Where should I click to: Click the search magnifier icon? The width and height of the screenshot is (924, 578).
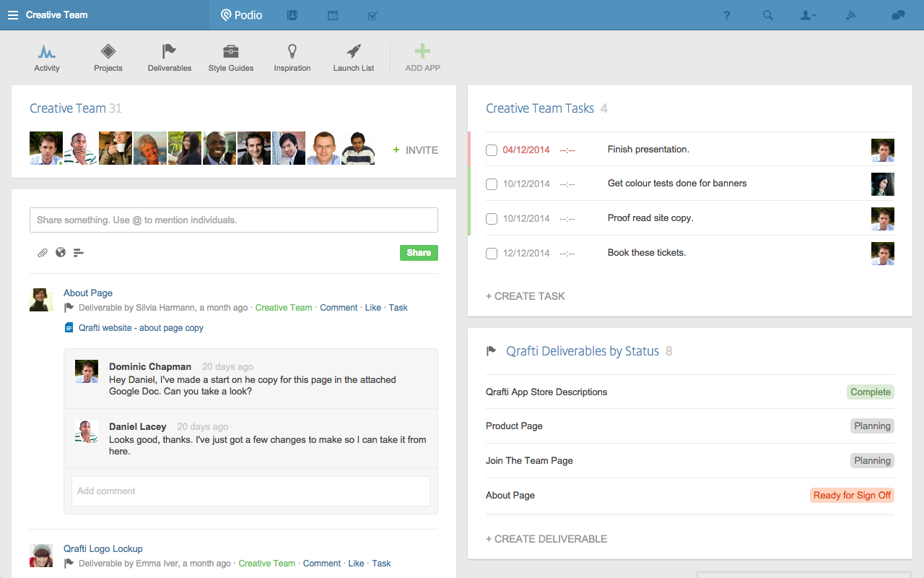768,15
